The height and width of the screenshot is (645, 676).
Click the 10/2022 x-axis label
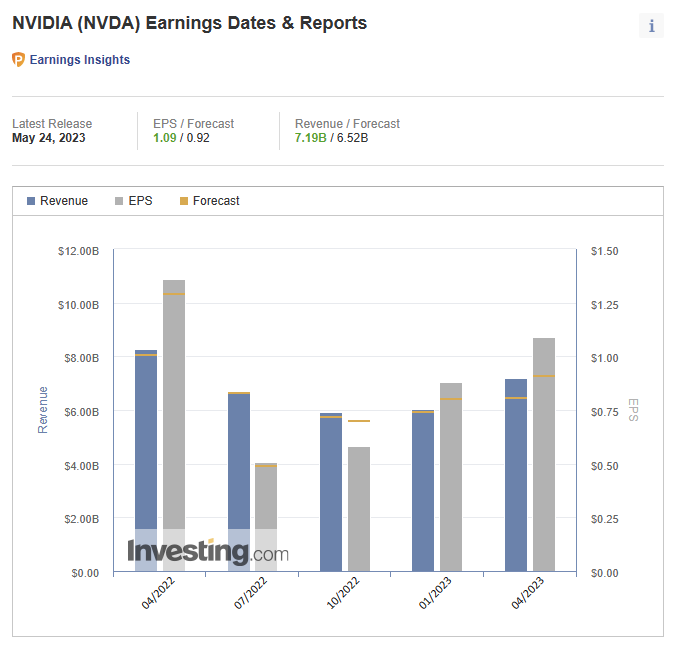[x=343, y=593]
